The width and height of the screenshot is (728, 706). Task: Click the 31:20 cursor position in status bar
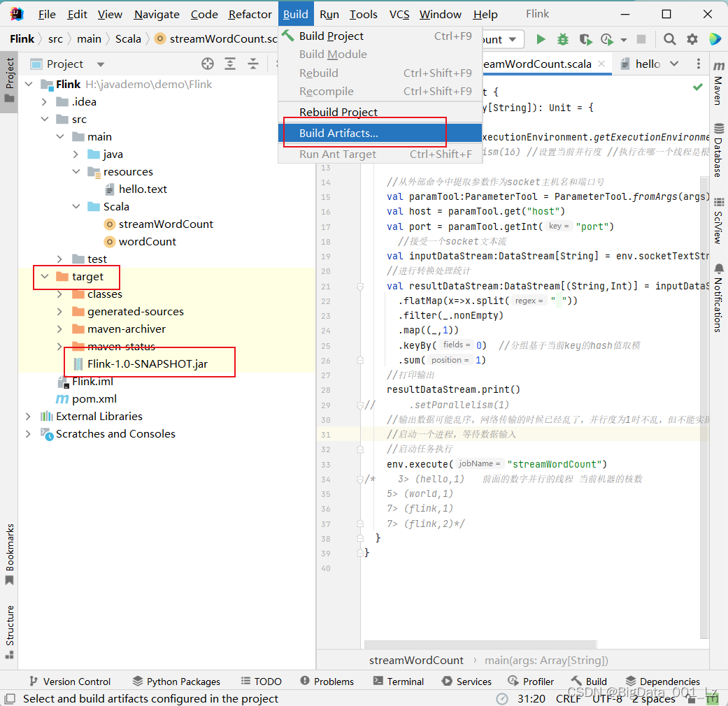click(x=531, y=698)
